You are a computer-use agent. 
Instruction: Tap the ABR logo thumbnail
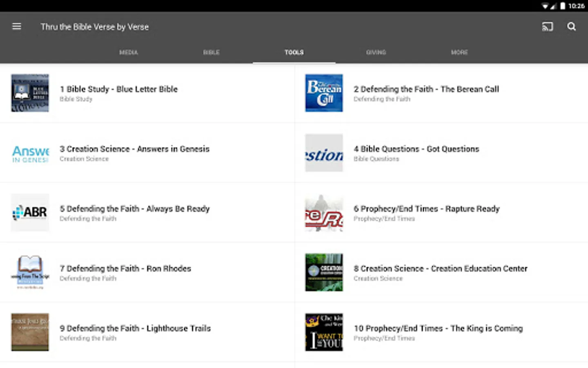click(30, 213)
